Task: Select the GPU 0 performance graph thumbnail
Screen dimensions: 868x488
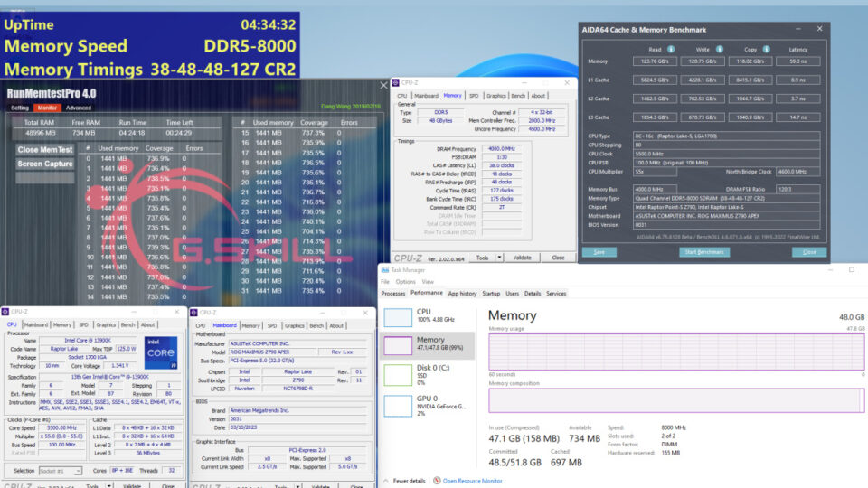Action: coord(399,404)
